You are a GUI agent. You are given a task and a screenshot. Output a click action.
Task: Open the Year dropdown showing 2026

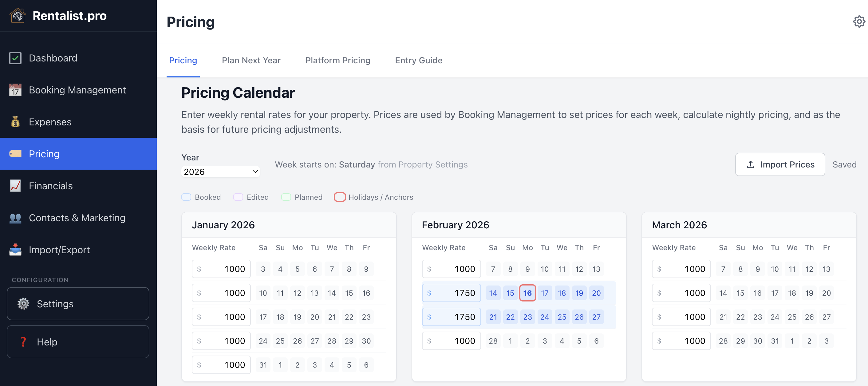220,171
